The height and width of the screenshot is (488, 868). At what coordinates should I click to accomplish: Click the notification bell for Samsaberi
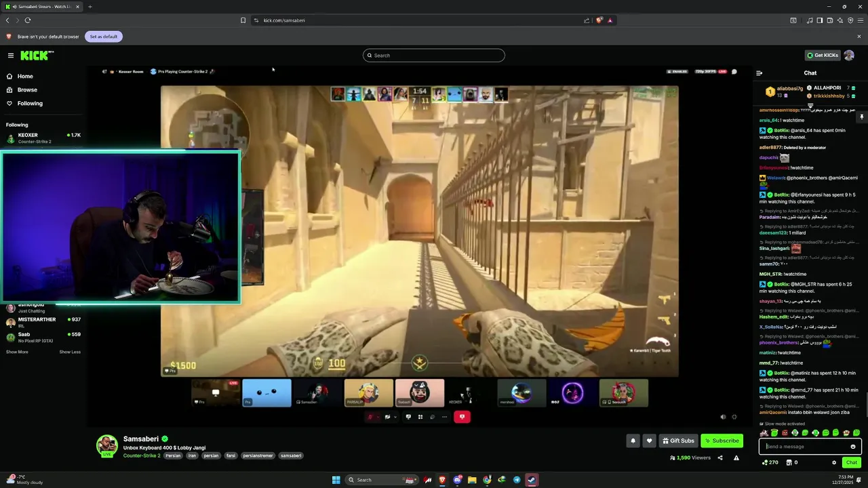coord(633,441)
